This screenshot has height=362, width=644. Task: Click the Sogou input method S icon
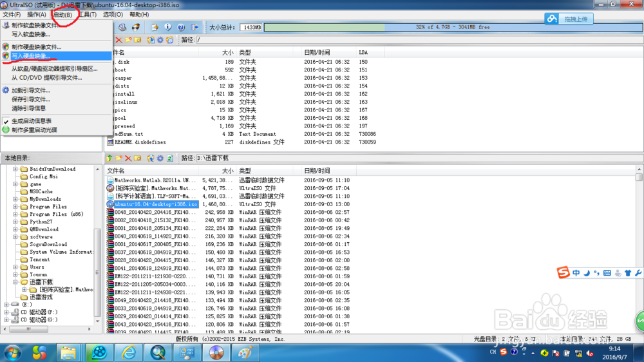pos(563,272)
